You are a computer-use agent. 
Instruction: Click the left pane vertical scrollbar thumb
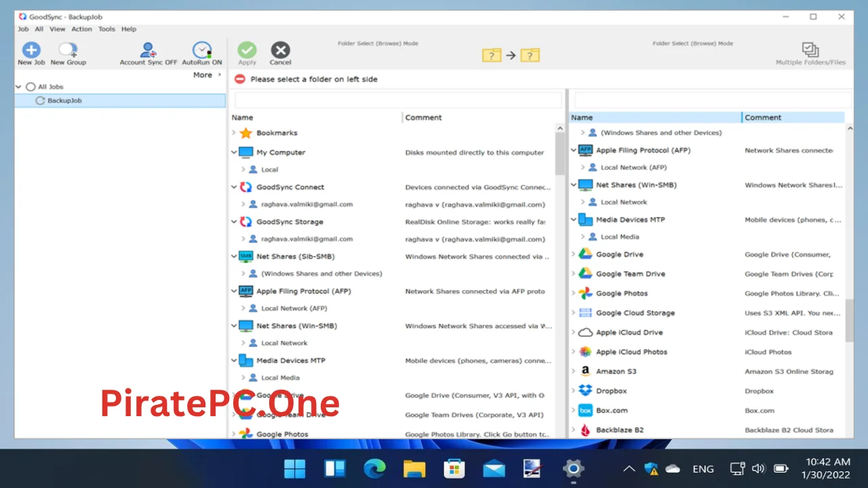[x=560, y=154]
